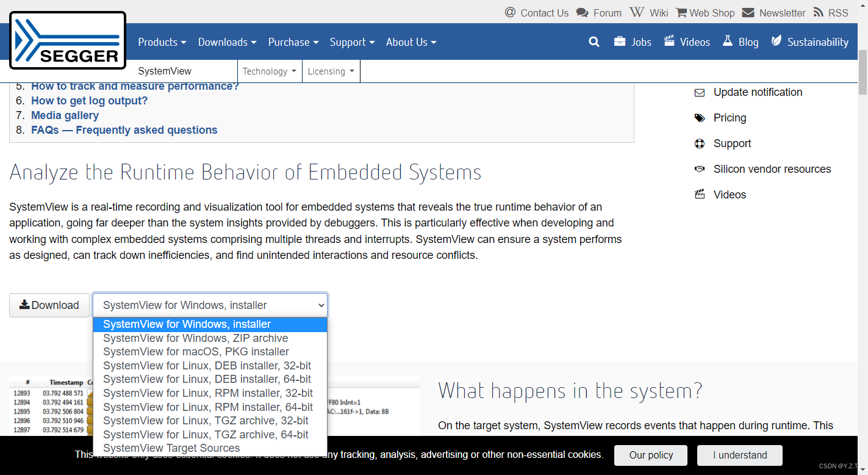Click the Web Shop cart icon
This screenshot has height=475, width=868.
tap(681, 12)
